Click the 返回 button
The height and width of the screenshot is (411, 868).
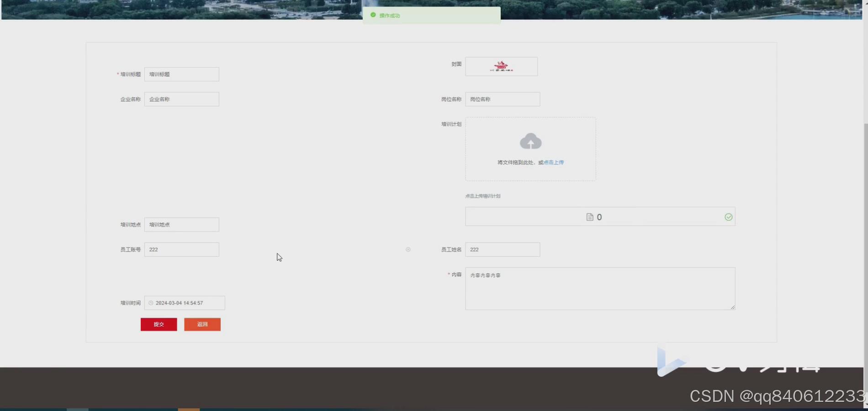(202, 324)
